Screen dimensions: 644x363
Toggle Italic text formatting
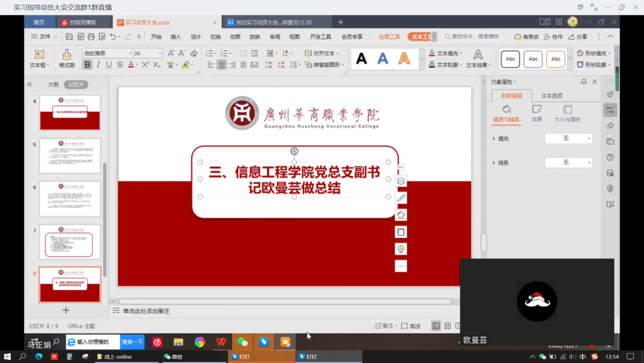[x=98, y=64]
